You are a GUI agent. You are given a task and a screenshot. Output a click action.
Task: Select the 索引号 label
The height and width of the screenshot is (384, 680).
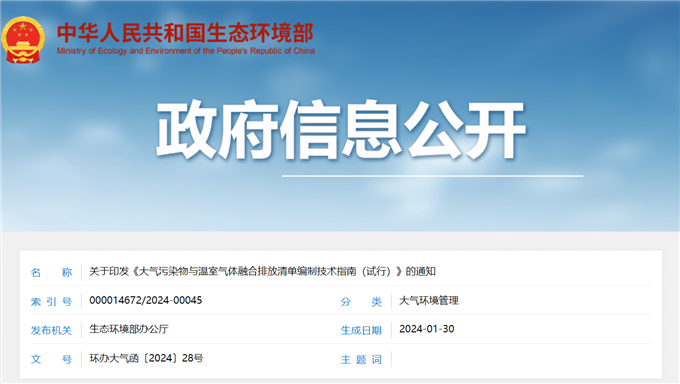pos(51,302)
